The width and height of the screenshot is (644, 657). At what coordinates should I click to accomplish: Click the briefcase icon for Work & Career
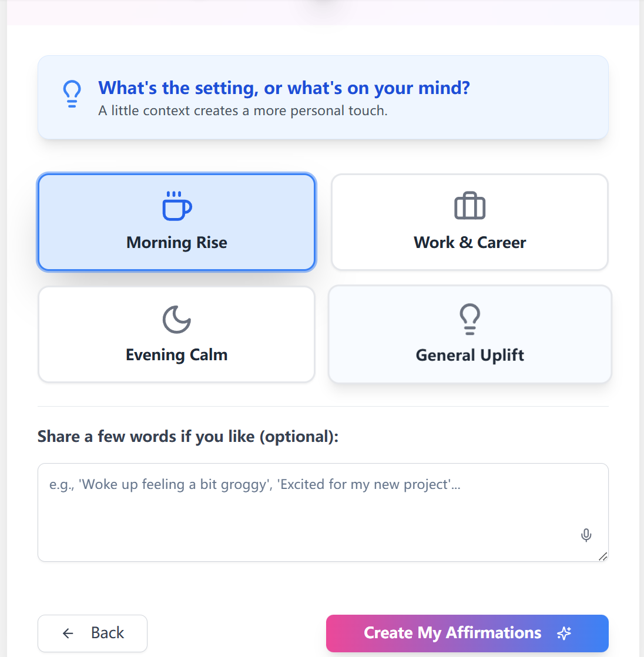pyautogui.click(x=469, y=206)
